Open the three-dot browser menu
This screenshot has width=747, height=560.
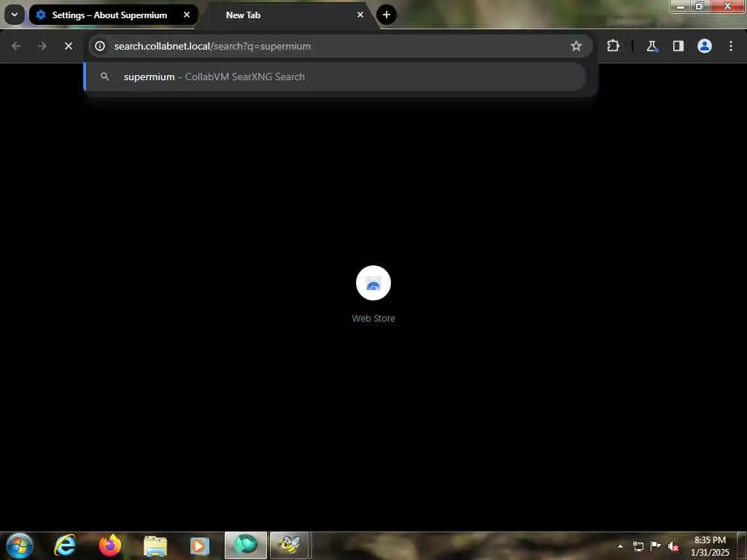(x=731, y=46)
